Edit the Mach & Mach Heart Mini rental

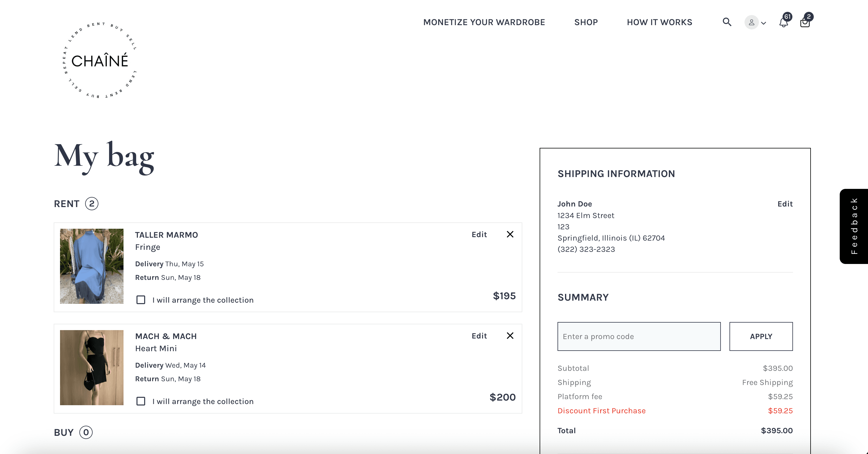click(x=479, y=336)
